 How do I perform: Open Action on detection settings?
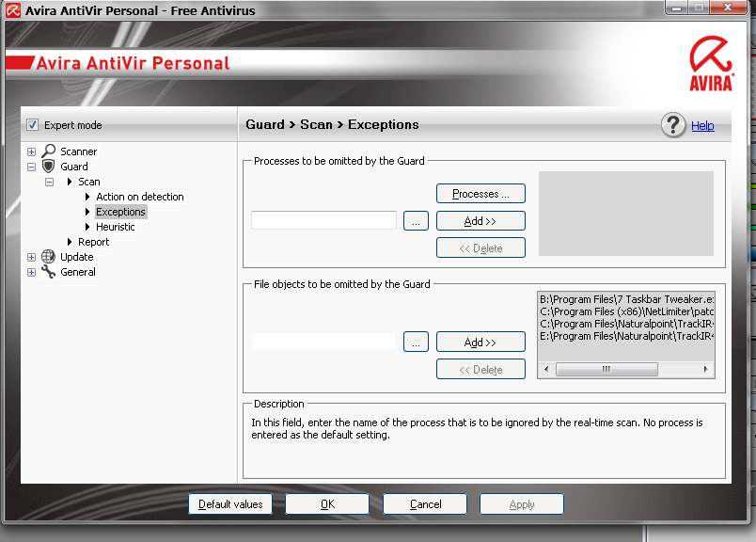[x=140, y=197]
